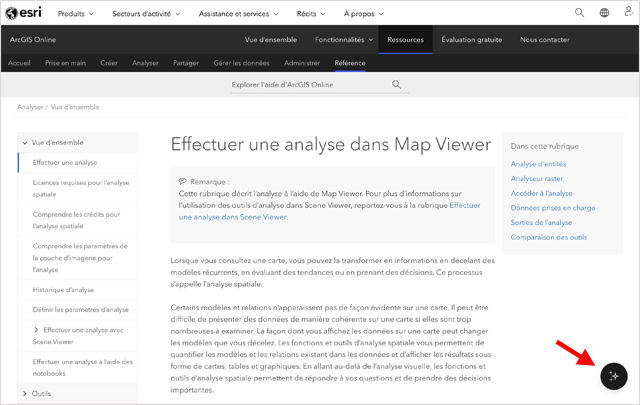Switch to the Gérer les données tab
The height and width of the screenshot is (405, 640).
[242, 63]
